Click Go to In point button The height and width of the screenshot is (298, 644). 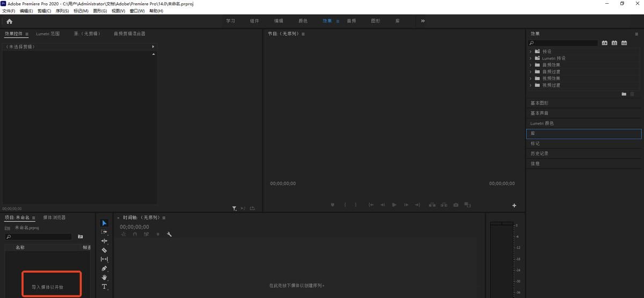(x=370, y=205)
